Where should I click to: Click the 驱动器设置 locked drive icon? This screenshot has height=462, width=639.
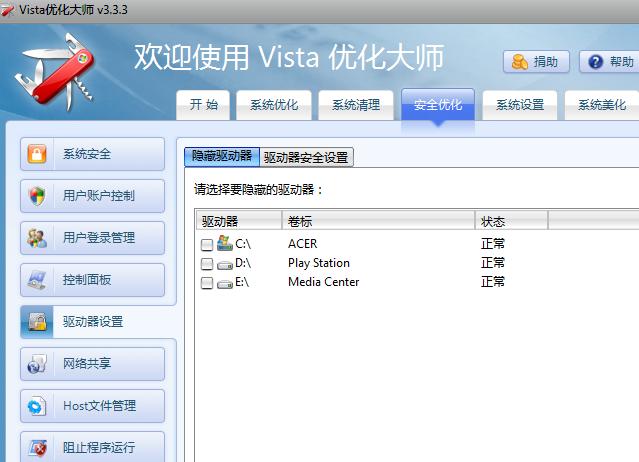(37, 322)
